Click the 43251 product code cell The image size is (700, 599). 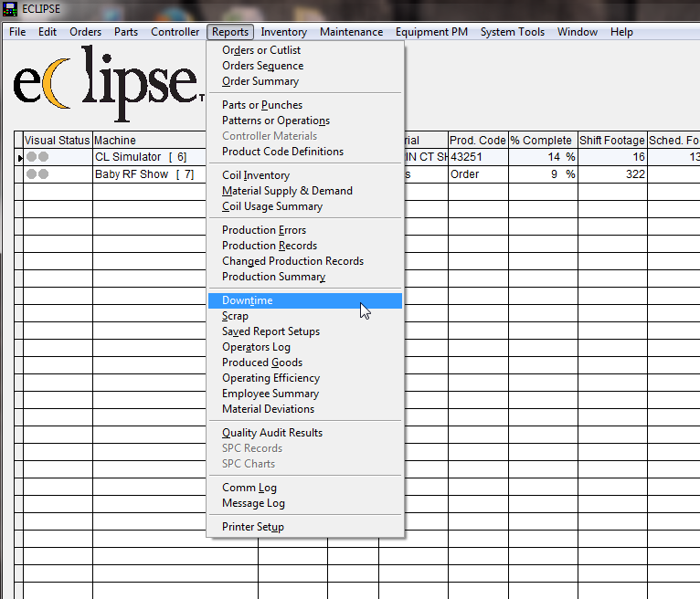tap(478, 157)
